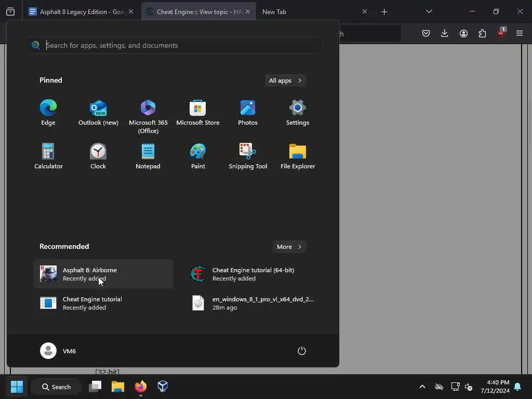Open en_windows_8_1_pro_vl_x64_dvd file

click(253, 303)
